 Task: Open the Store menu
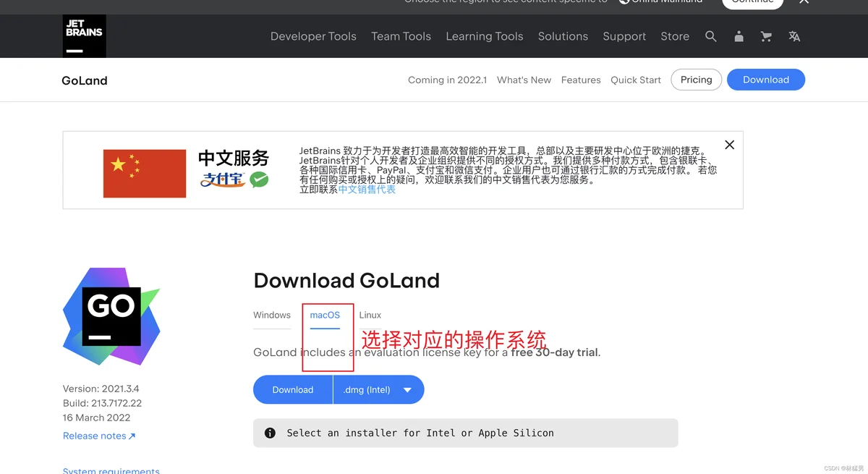pos(675,36)
